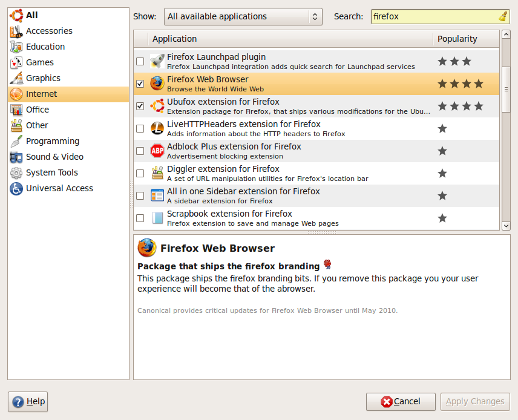Click the Firefox Web Browser row icon
The height and width of the screenshot is (420, 518).
[157, 84]
